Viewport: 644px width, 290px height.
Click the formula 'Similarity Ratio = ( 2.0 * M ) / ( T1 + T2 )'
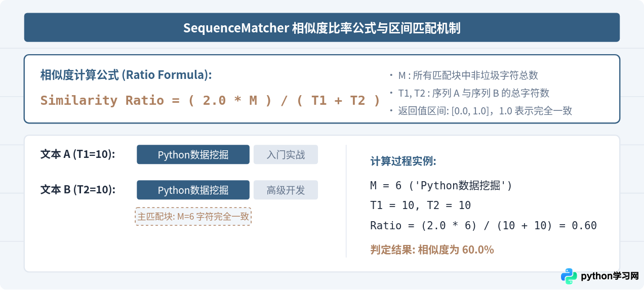click(210, 100)
